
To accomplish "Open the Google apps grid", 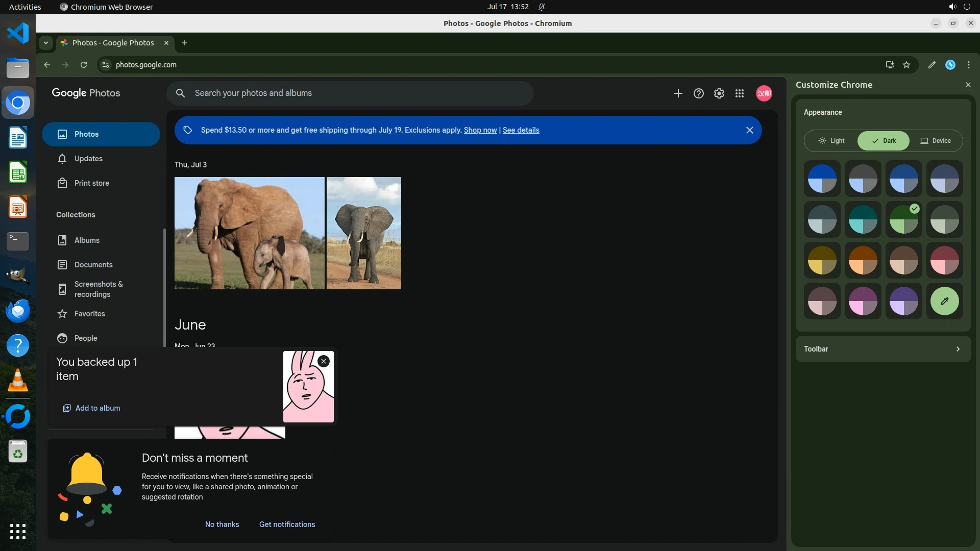I will [739, 93].
